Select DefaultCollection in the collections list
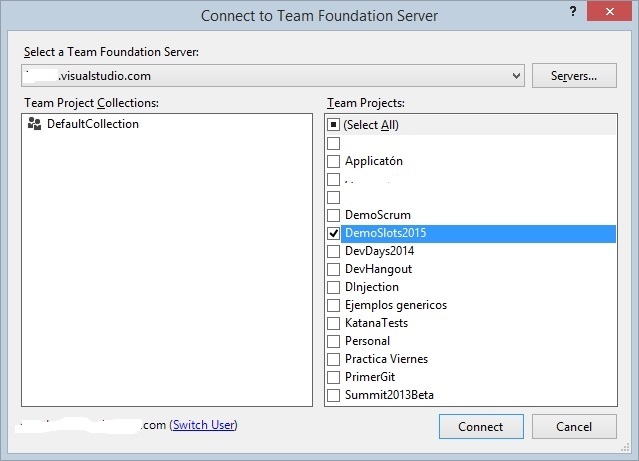This screenshot has height=461, width=639. tap(93, 124)
